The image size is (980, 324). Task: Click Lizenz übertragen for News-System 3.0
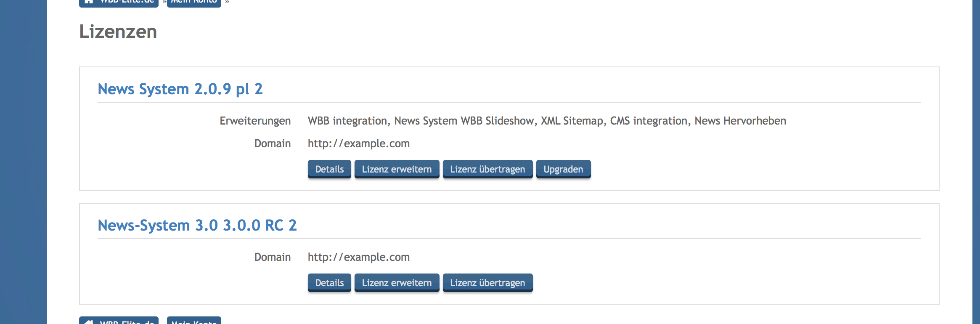(x=487, y=283)
